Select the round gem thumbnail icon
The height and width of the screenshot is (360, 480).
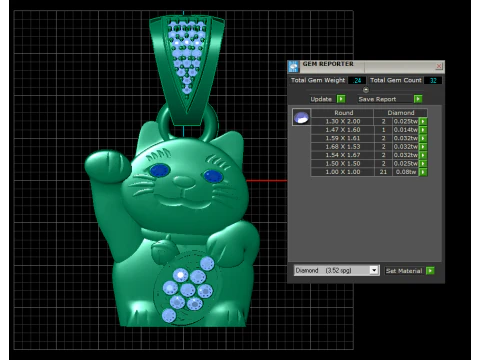tap(301, 117)
